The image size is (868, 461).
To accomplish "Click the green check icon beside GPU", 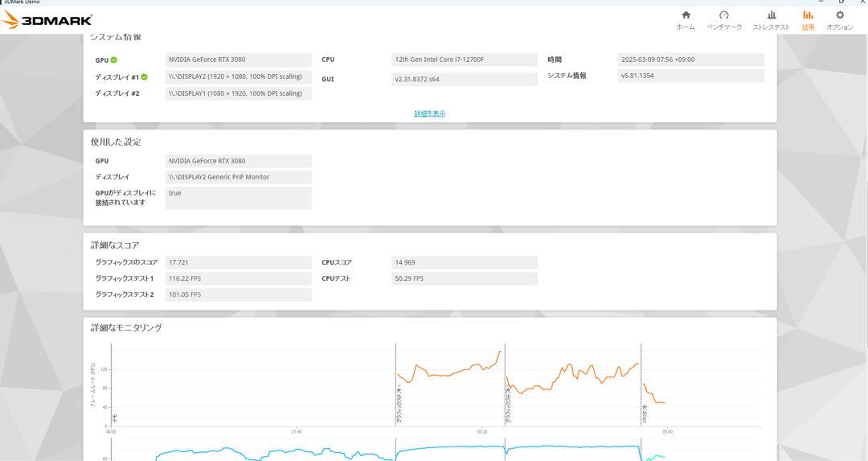I will tap(113, 60).
